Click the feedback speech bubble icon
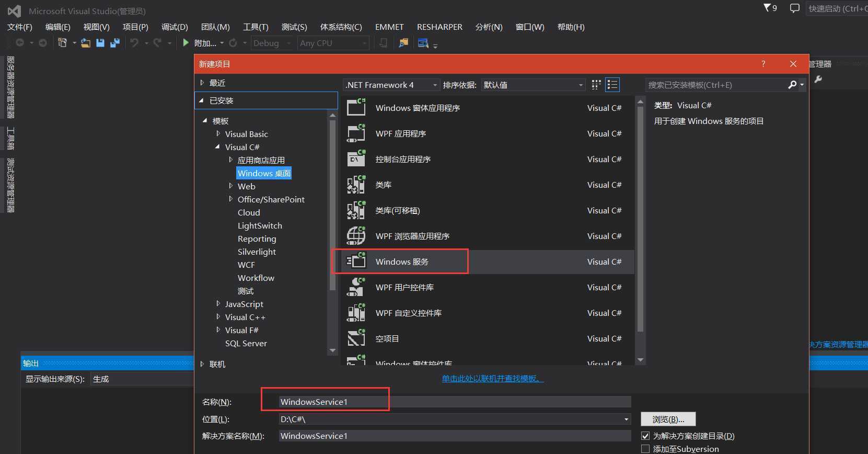The width and height of the screenshot is (868, 454). click(794, 8)
